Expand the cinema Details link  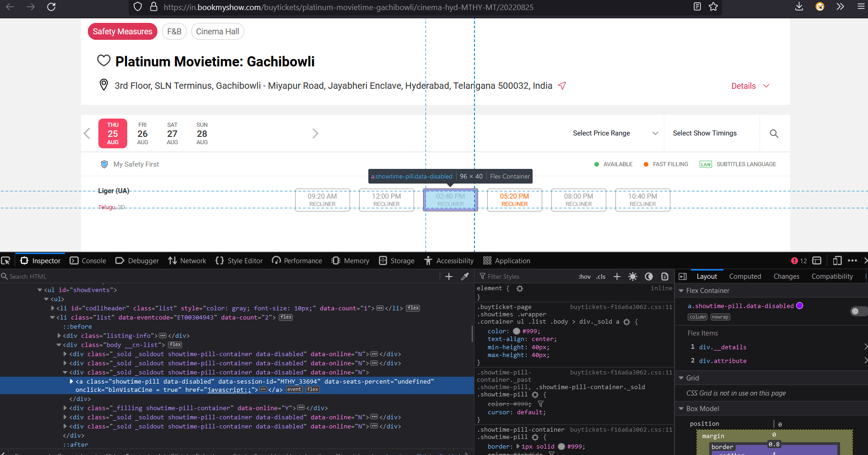pos(750,86)
